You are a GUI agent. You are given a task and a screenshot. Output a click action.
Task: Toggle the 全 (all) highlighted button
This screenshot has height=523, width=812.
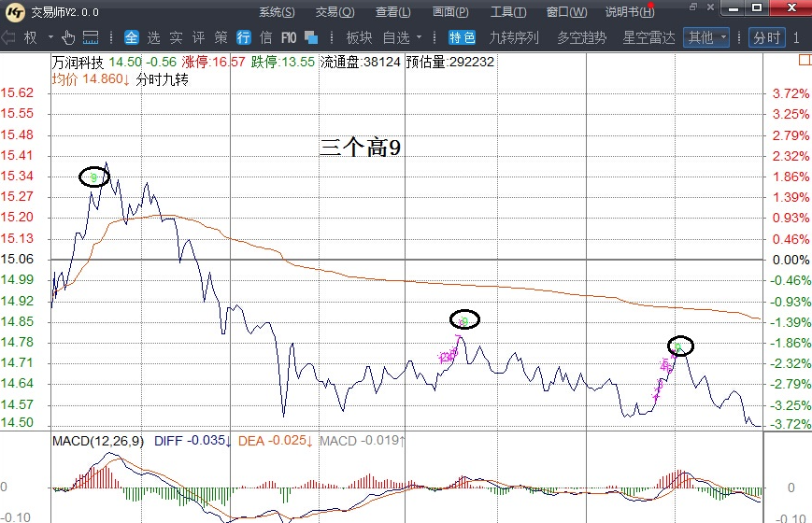point(131,37)
